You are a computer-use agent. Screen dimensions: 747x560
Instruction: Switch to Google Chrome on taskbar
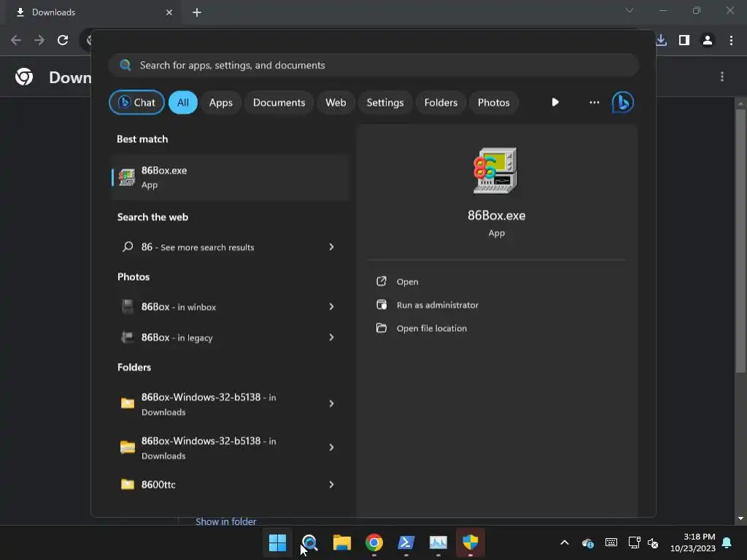click(x=374, y=542)
